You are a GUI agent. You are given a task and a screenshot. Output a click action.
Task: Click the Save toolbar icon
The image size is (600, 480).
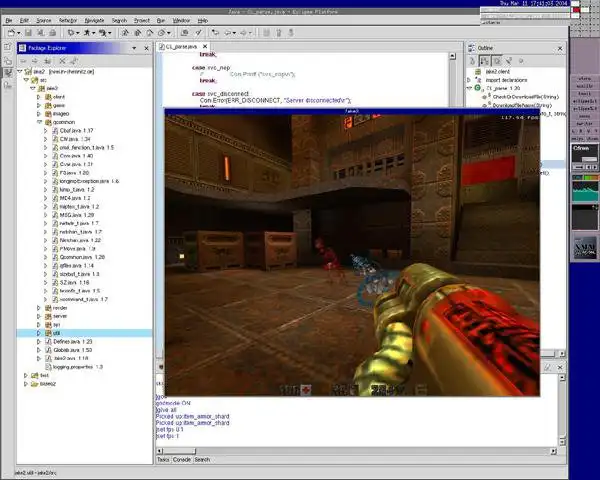click(28, 33)
